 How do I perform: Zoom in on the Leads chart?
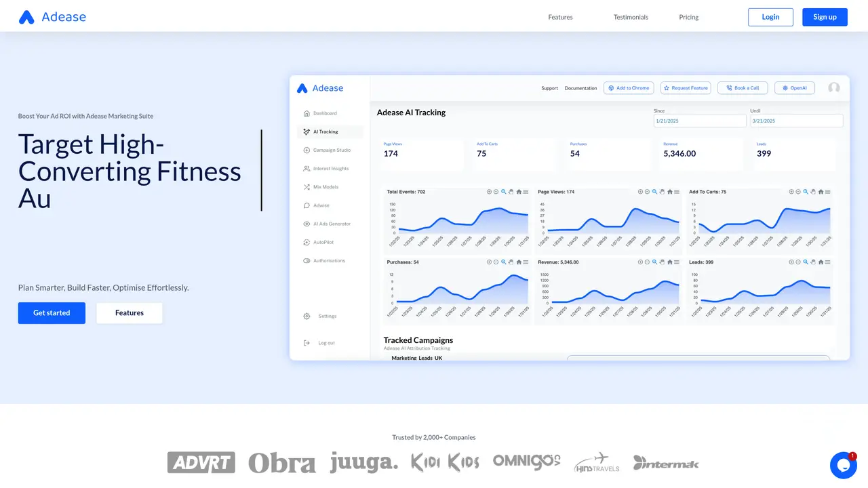tap(791, 262)
